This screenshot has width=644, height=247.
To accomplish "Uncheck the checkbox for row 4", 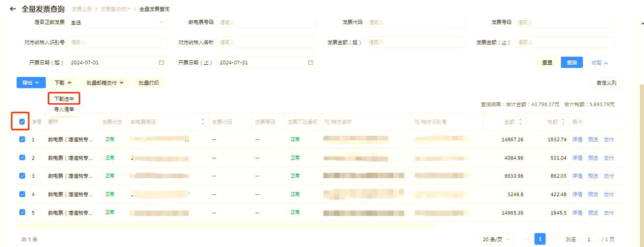I will [22, 194].
